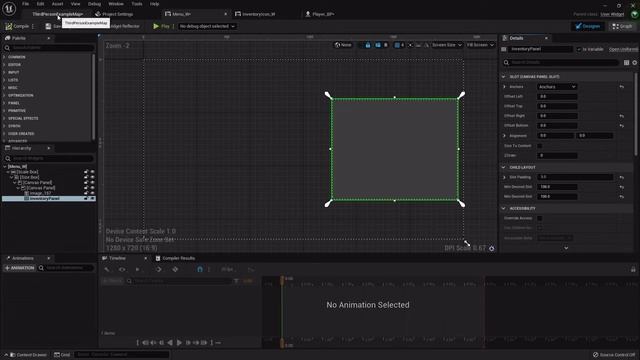Lock the InventoryPanel widget
The image size is (640, 360).
click(x=86, y=198)
